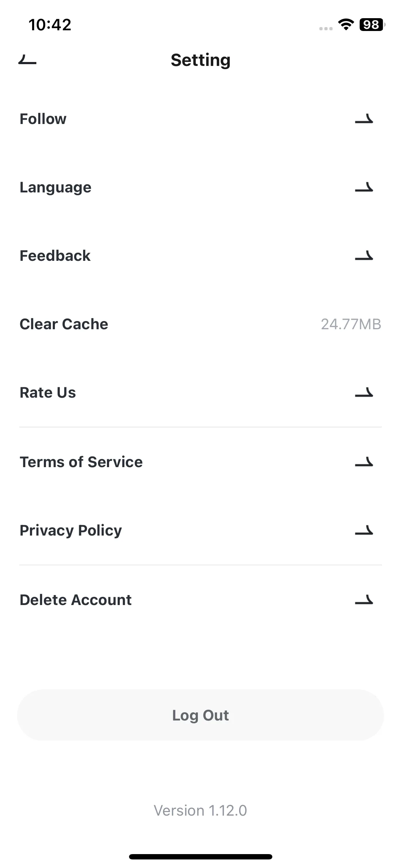This screenshot has width=401, height=868.
Task: View the Terms of Service
Action: coord(200,462)
